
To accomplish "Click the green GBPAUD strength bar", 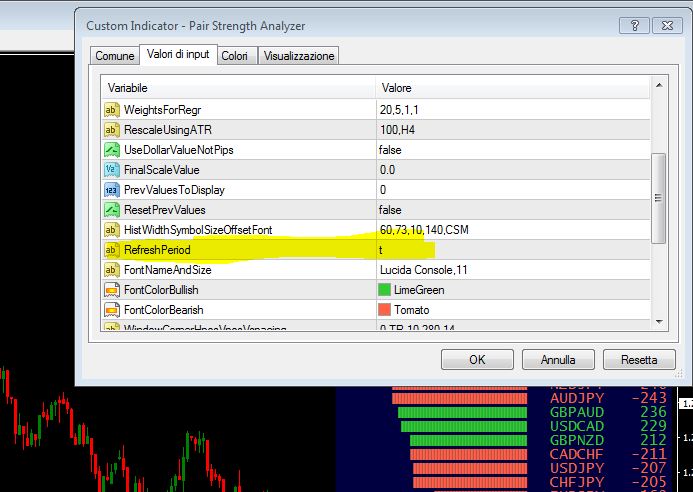I will click(462, 412).
